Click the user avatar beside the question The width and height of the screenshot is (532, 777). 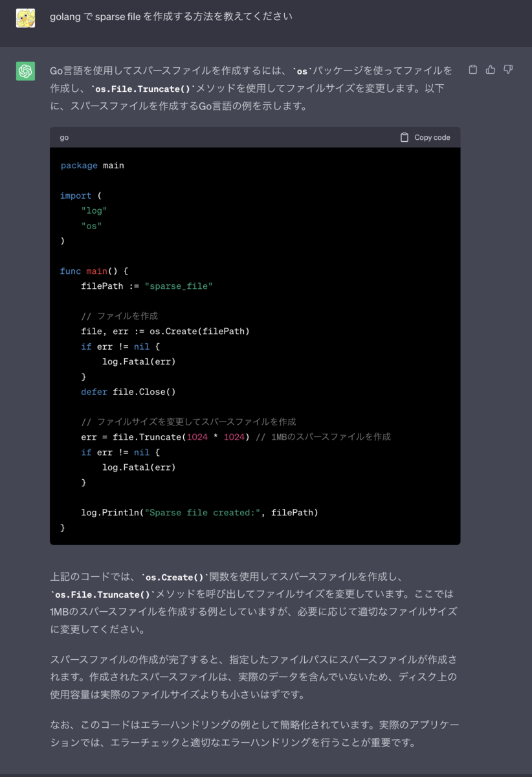pos(25,18)
